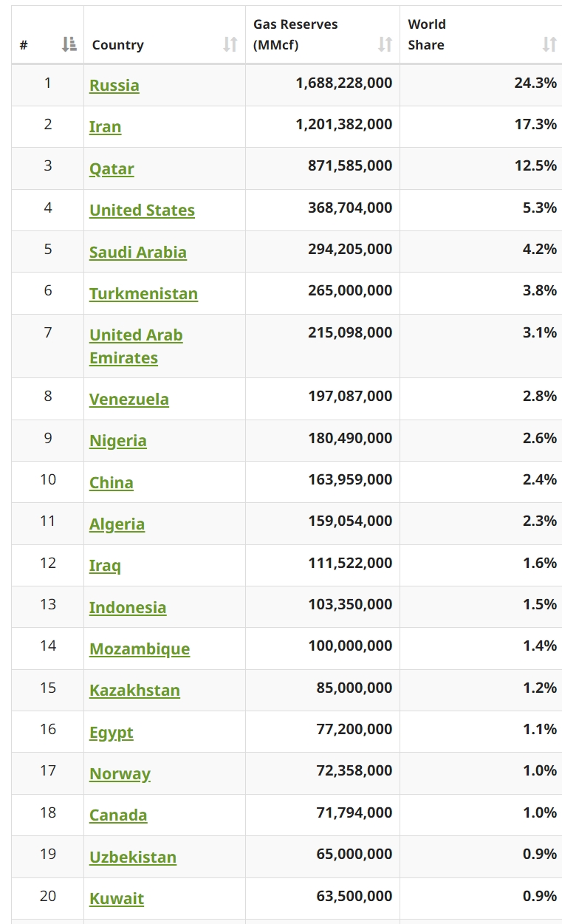Screen dimensions: 562x924
Task: Open the China country link
Action: 112,482
